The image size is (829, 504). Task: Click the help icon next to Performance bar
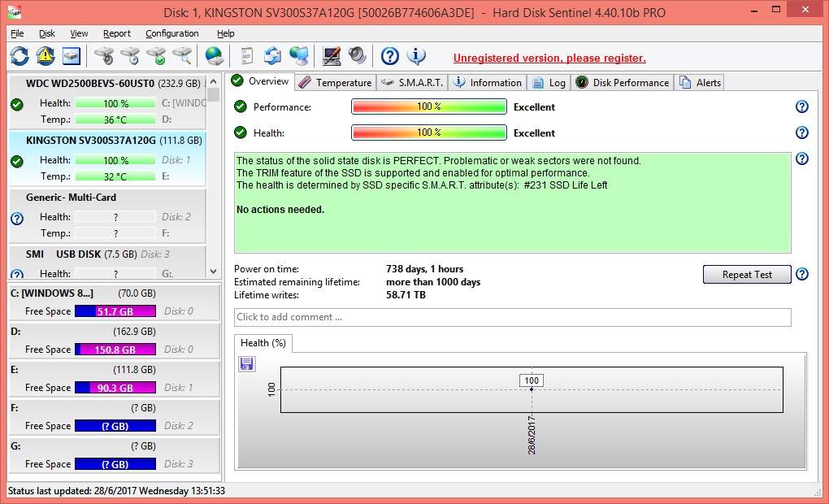click(801, 106)
